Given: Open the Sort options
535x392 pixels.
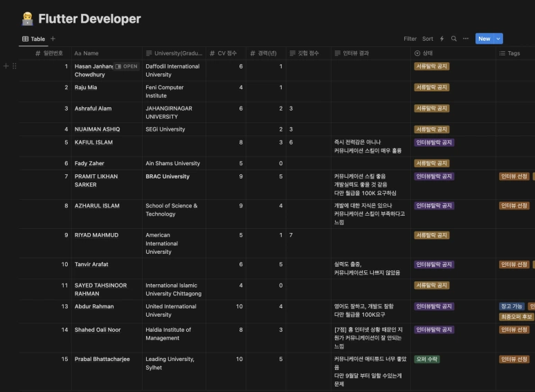Looking at the screenshot, I should click(428, 39).
